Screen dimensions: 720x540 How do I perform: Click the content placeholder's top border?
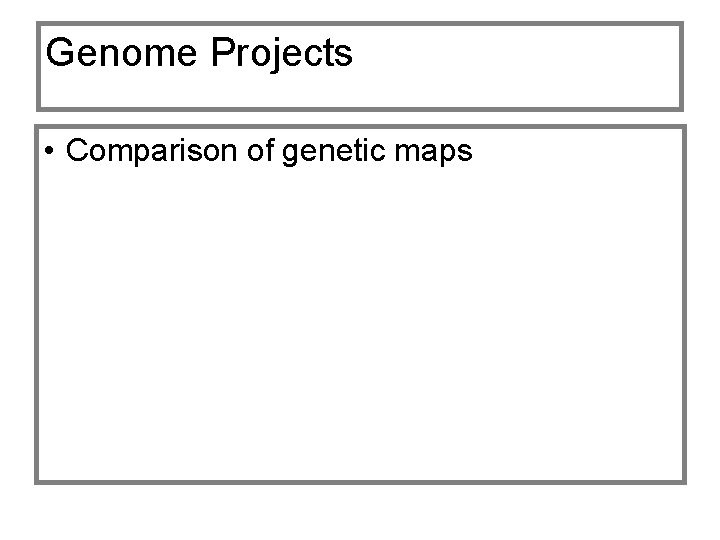[x=360, y=127]
